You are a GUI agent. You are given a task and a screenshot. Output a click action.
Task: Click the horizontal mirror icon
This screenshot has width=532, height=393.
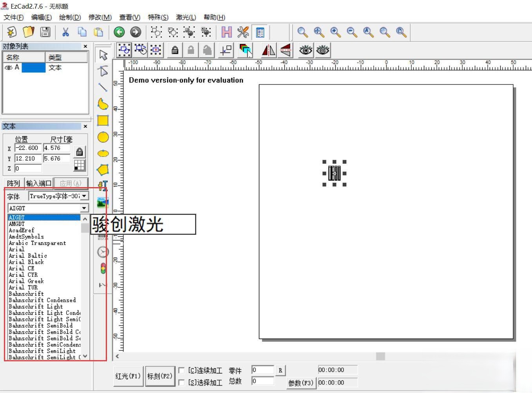(x=268, y=50)
